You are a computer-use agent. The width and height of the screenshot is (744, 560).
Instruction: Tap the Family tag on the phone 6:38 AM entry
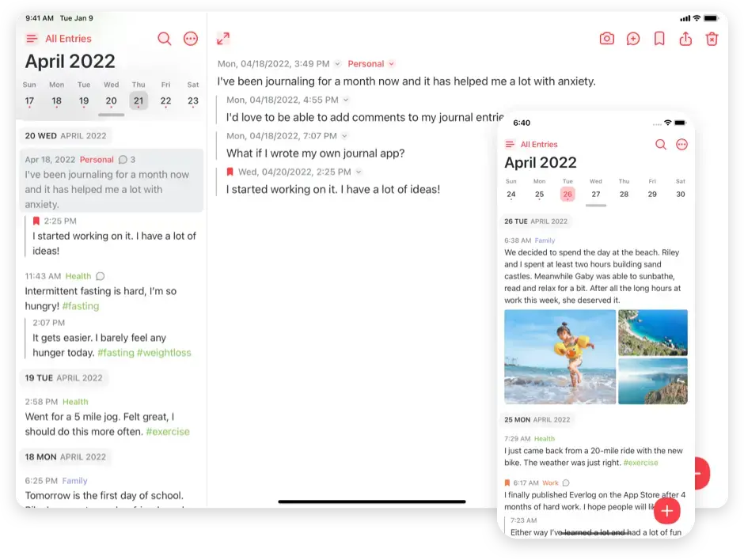click(x=545, y=240)
